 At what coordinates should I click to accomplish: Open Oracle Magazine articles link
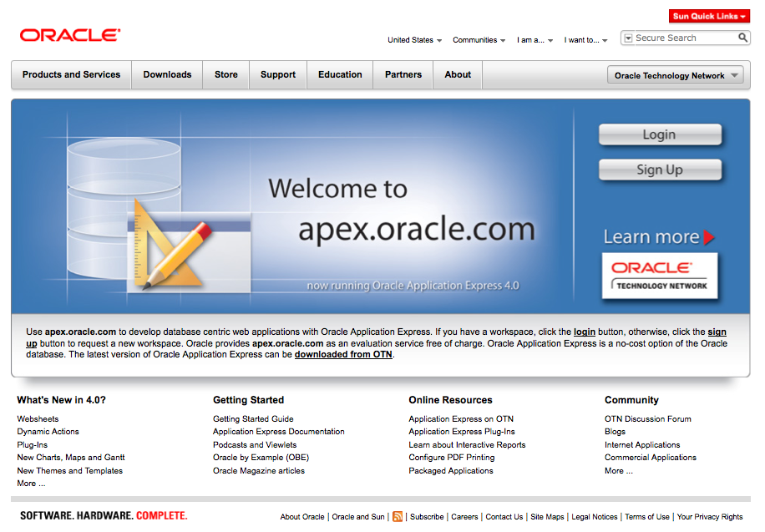259,470
